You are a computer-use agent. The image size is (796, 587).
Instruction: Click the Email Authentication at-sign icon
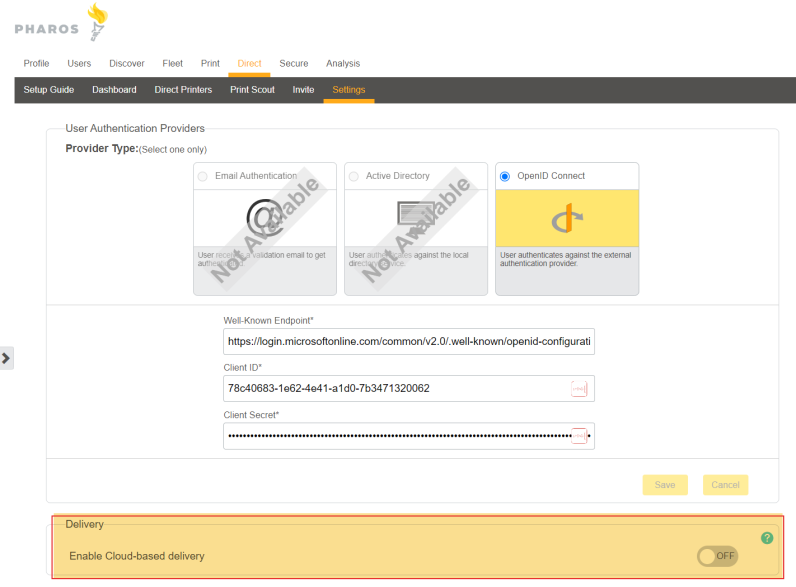pos(265,218)
